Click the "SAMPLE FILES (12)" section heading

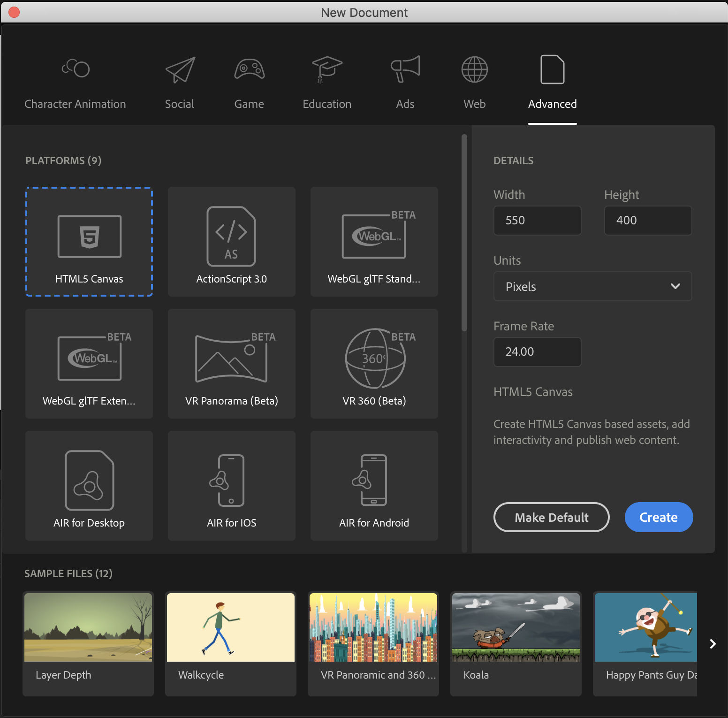click(68, 574)
